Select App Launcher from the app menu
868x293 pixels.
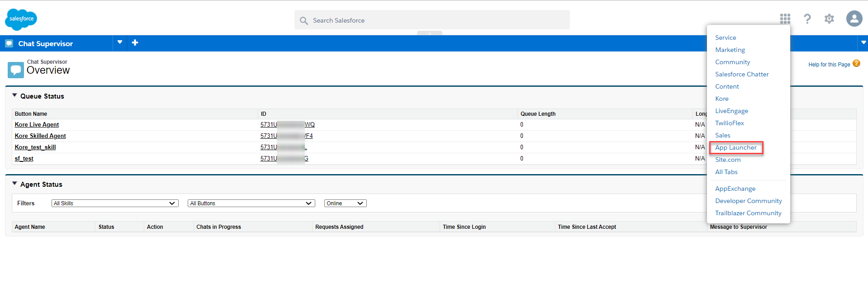[735, 148]
